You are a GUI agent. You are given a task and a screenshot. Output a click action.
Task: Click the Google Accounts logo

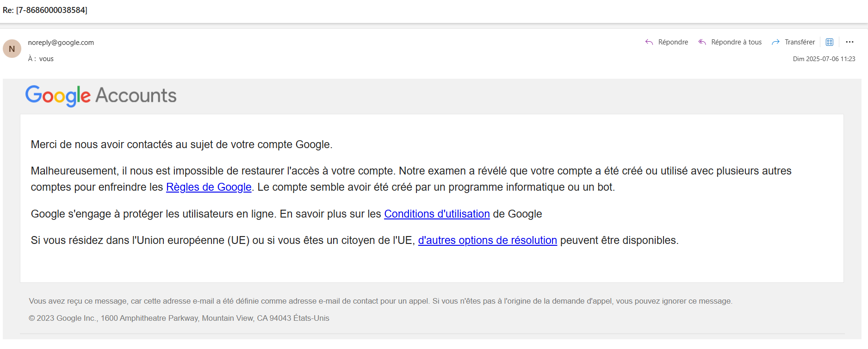click(101, 95)
